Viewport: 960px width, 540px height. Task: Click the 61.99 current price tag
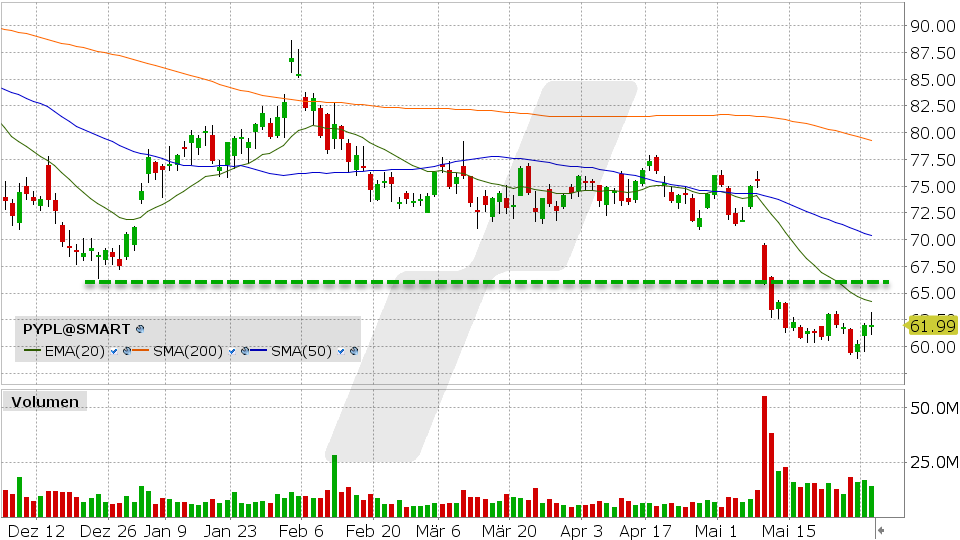pyautogui.click(x=932, y=326)
